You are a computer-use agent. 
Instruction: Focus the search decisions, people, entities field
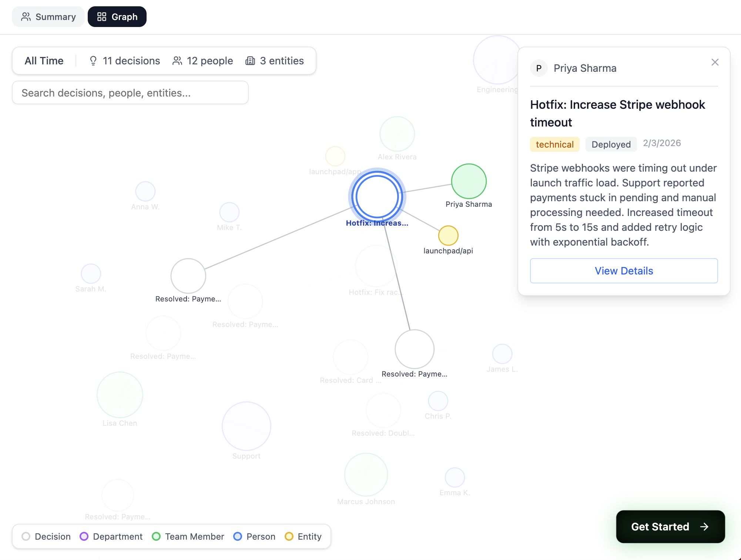pos(130,93)
